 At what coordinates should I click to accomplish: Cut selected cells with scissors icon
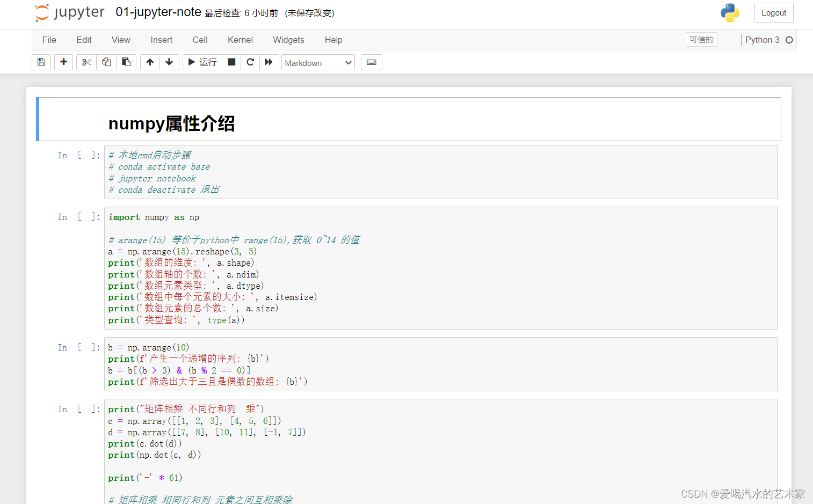[x=86, y=62]
